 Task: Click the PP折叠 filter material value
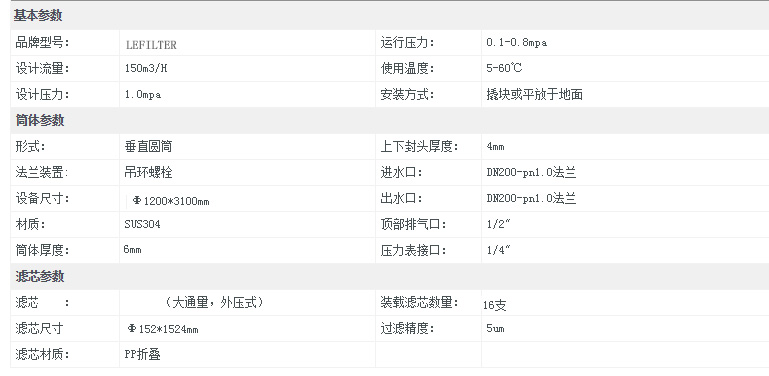pos(143,354)
